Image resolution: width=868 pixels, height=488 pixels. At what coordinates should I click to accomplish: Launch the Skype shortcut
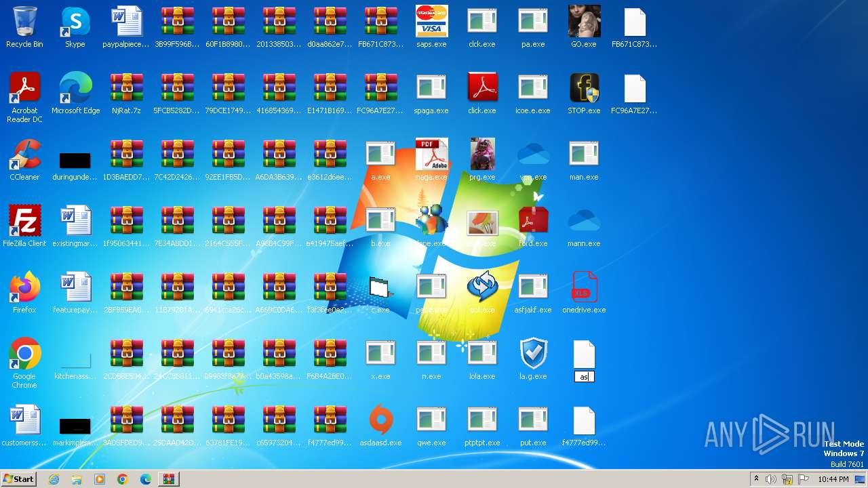tap(75, 27)
